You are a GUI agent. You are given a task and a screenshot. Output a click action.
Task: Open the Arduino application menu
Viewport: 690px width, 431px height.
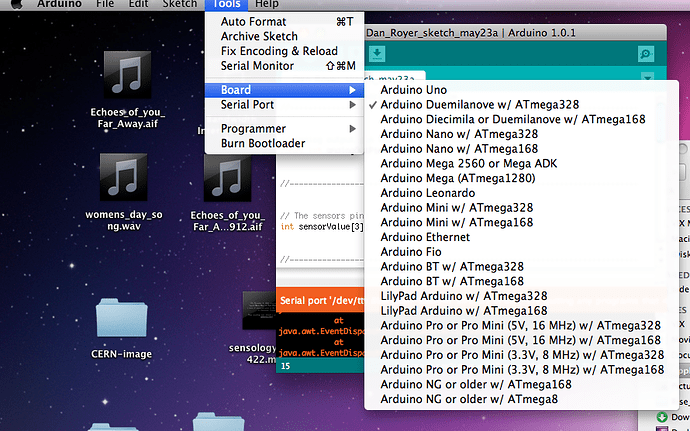point(59,4)
